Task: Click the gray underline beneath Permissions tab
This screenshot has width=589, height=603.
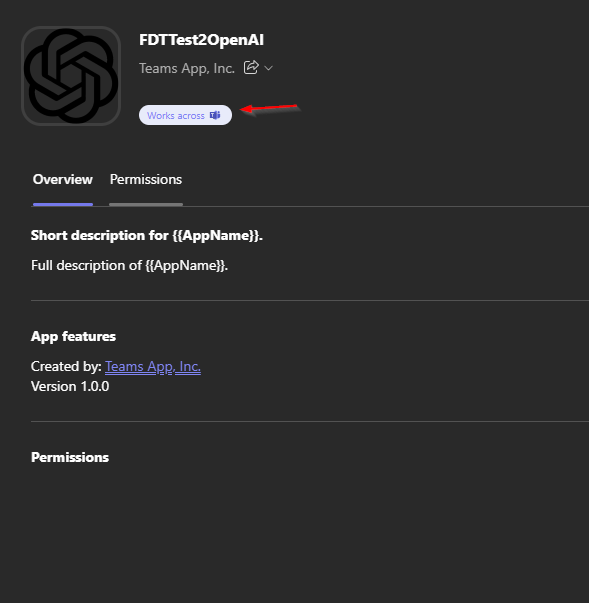Action: click(146, 204)
